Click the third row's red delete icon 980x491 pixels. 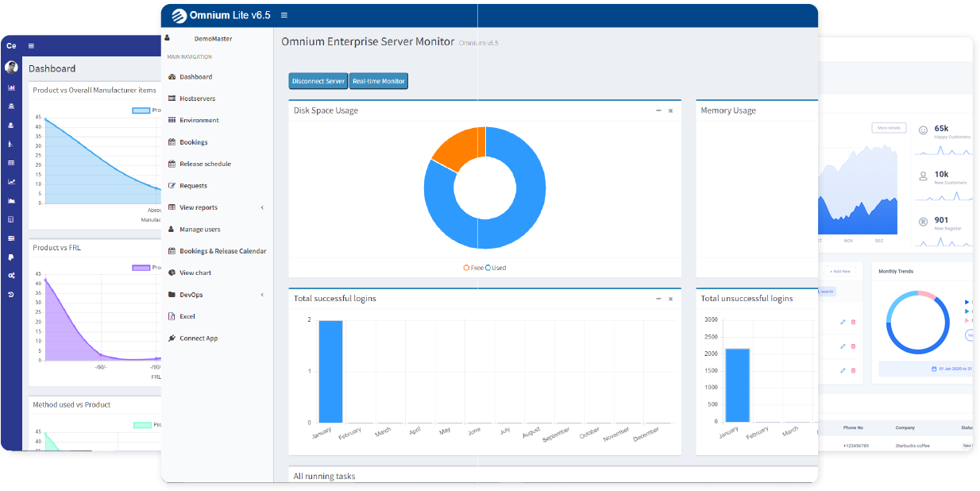854,370
